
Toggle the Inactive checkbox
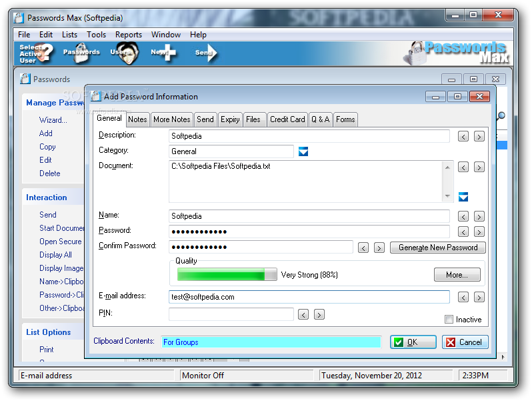(x=449, y=319)
